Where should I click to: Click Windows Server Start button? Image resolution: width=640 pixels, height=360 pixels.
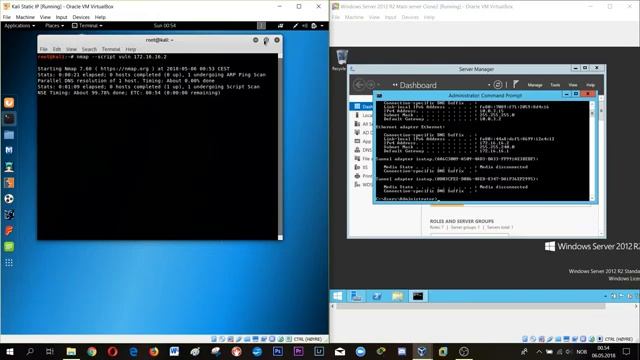click(x=338, y=296)
